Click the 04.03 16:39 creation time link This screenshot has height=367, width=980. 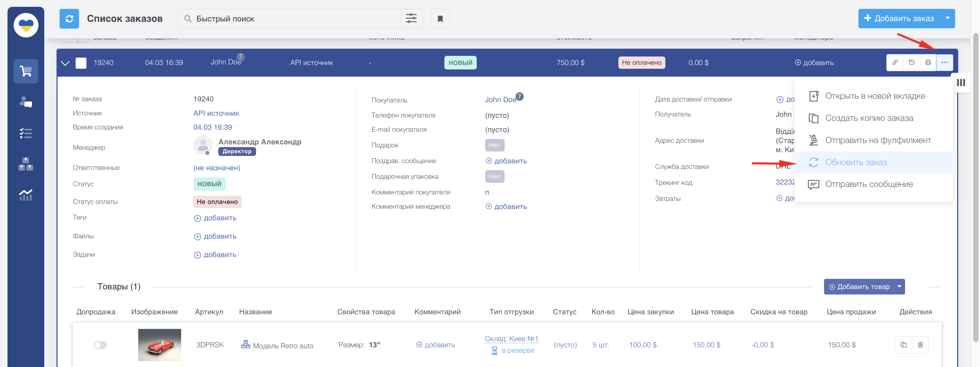tap(213, 127)
